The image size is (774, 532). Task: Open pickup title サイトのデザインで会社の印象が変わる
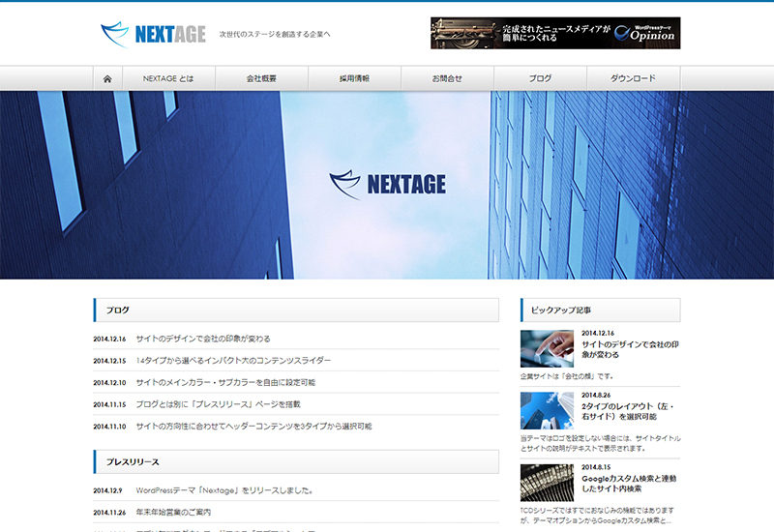630,349
